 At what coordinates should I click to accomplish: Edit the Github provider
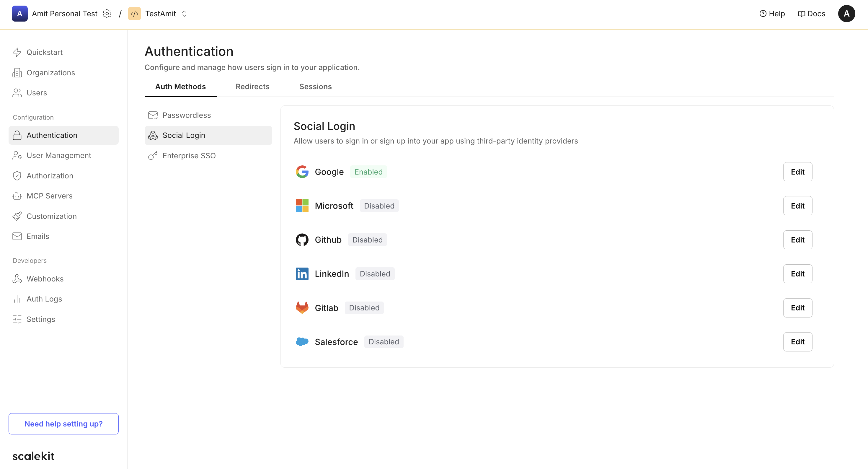pos(797,240)
